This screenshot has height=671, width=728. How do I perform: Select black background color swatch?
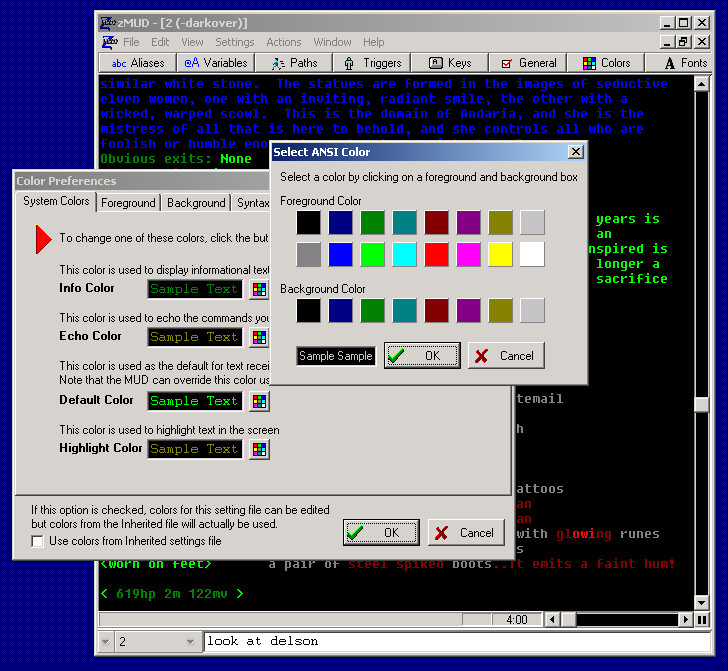tap(308, 310)
